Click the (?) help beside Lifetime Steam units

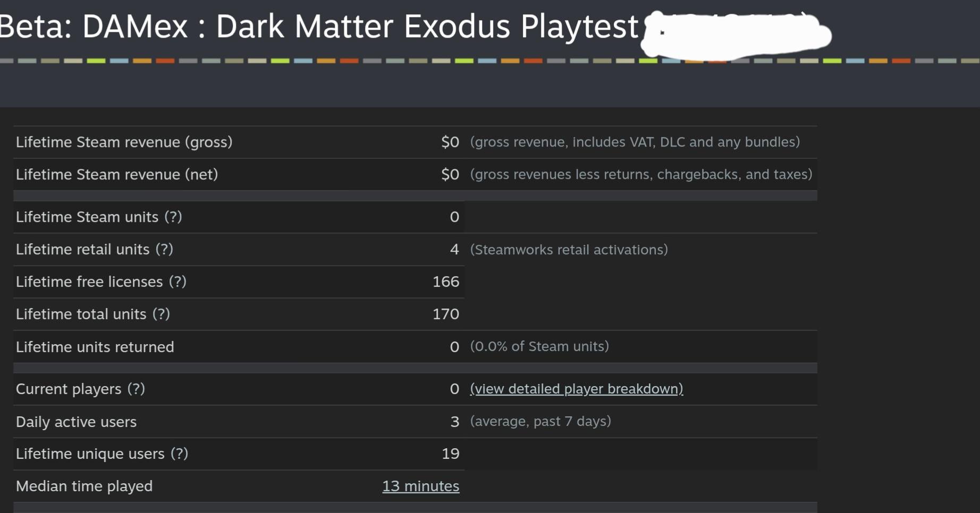point(173,217)
